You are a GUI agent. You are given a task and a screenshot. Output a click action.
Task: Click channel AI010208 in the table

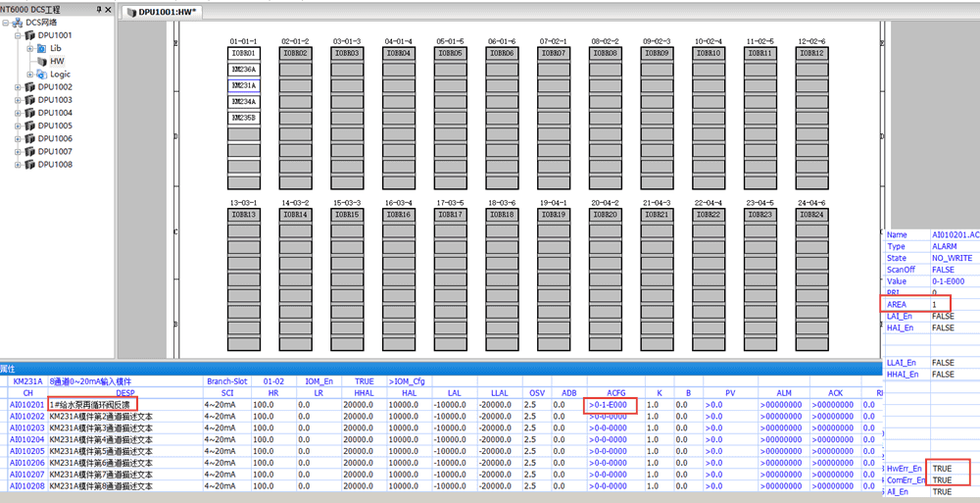pyautogui.click(x=26, y=486)
